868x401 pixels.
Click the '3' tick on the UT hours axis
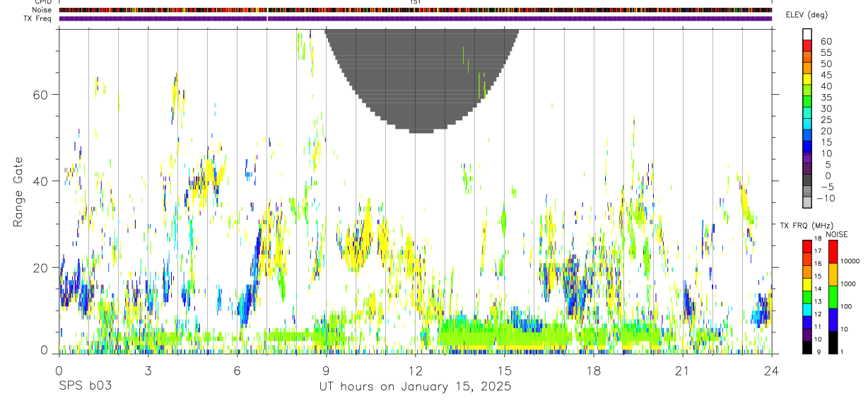(148, 370)
